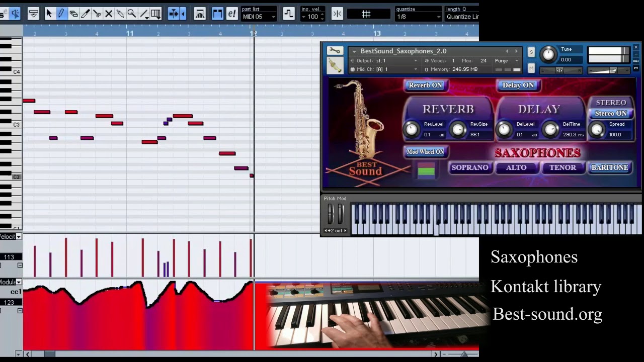
Task: Select the ALTO saxophone
Action: [516, 168]
